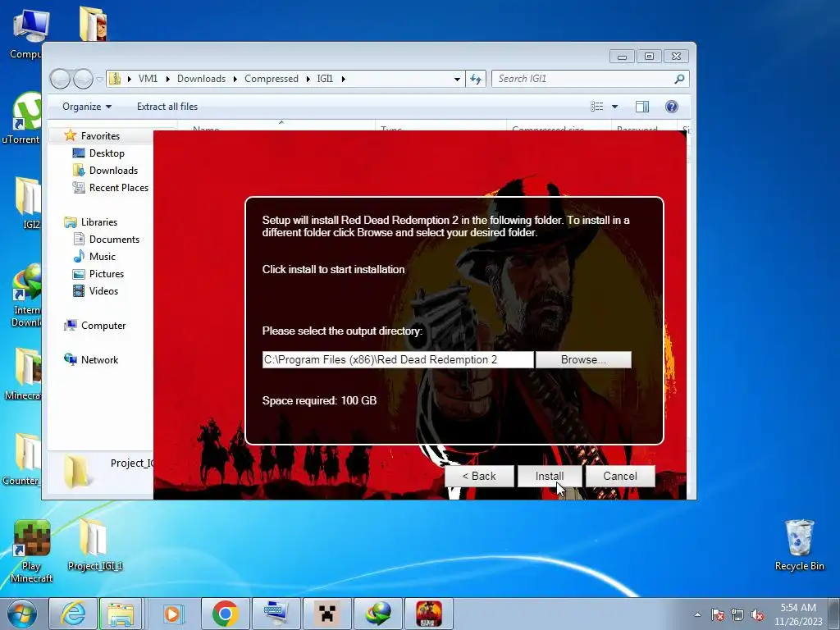Go back with the < Back button

click(x=479, y=476)
